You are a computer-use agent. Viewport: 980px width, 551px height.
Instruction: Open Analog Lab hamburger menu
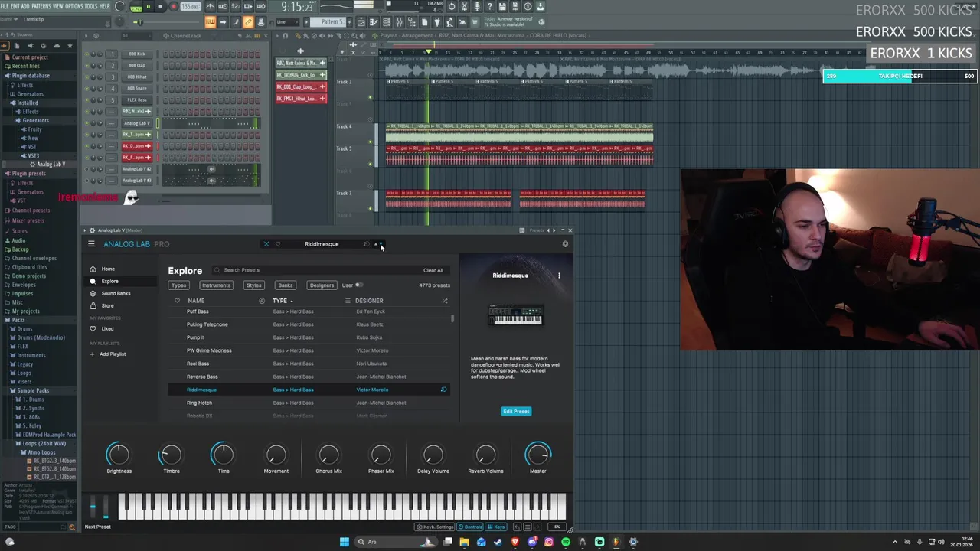pos(91,244)
